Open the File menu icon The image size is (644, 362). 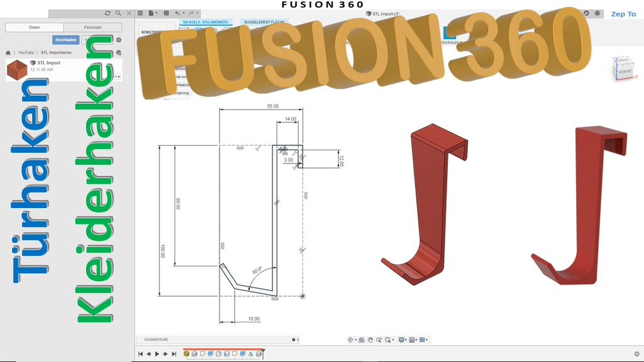click(151, 13)
